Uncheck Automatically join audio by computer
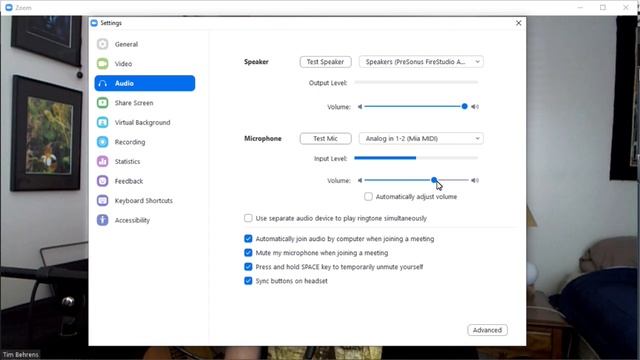This screenshot has height=360, width=640. (248, 239)
